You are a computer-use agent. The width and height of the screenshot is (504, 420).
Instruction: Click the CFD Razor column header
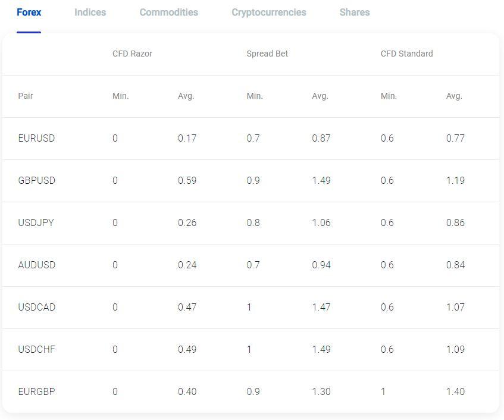(132, 54)
